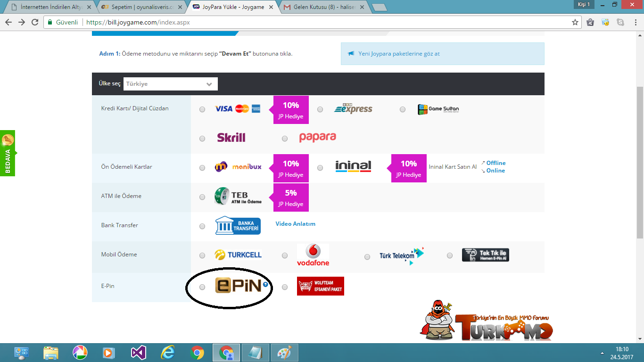Select the BKM Express payment radio button

320,109
